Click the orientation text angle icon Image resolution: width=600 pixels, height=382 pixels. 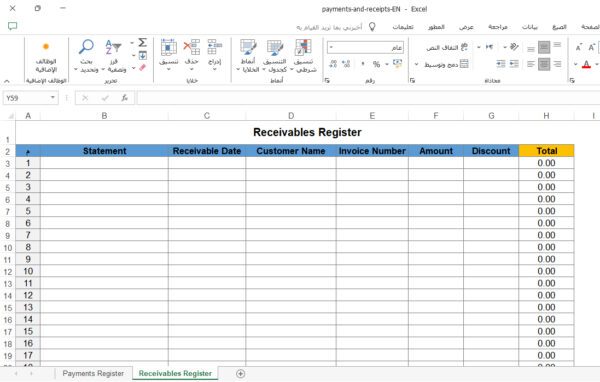point(514,47)
